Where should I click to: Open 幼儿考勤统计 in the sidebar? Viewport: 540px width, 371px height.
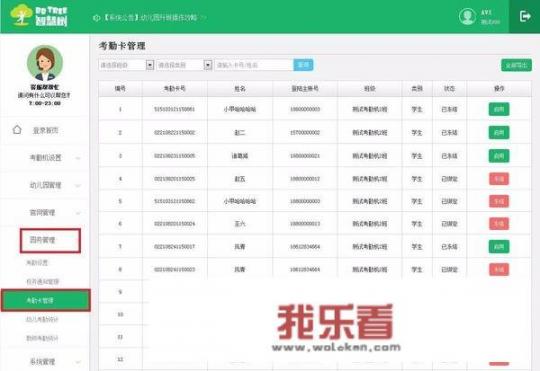pyautogui.click(x=42, y=319)
